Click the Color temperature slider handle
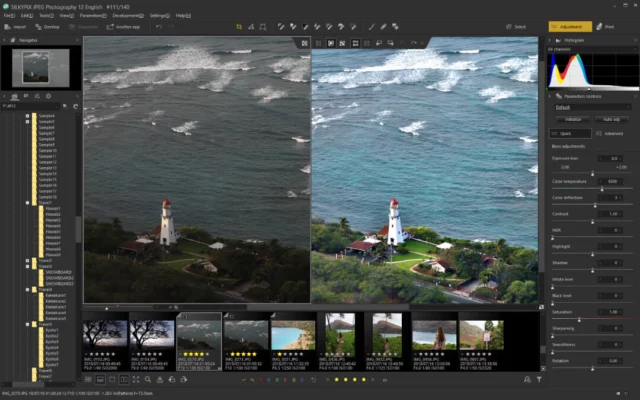Viewport: 640px width, 400px height. [x=602, y=189]
